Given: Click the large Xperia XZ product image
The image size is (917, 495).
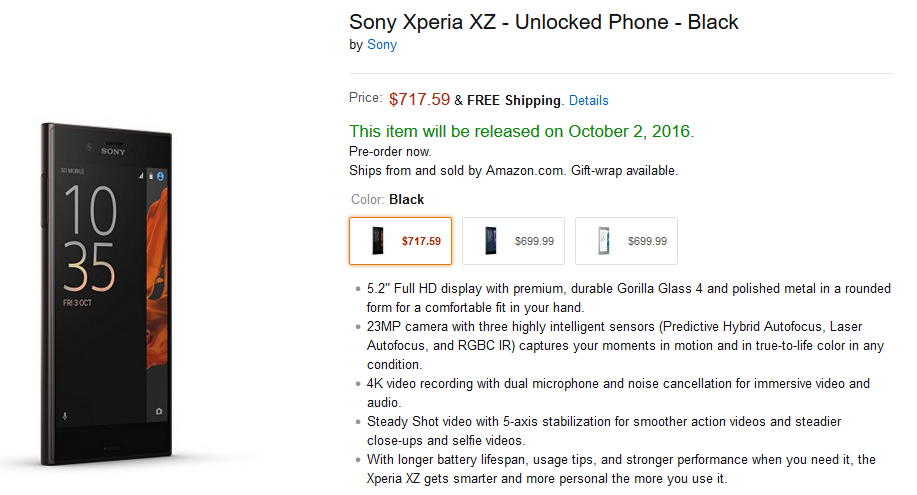Looking at the screenshot, I should [107, 294].
